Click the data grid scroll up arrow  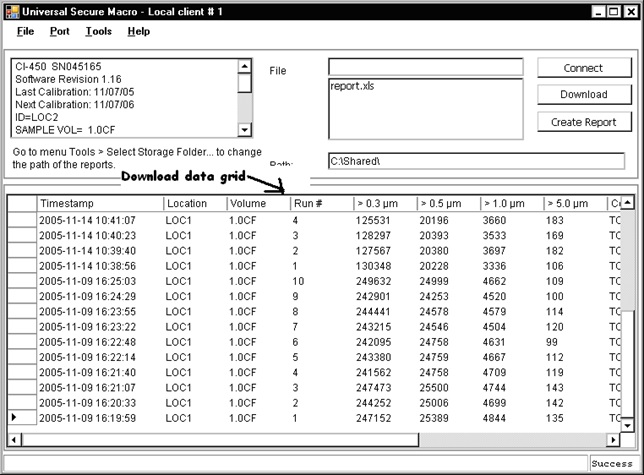pos(627,202)
